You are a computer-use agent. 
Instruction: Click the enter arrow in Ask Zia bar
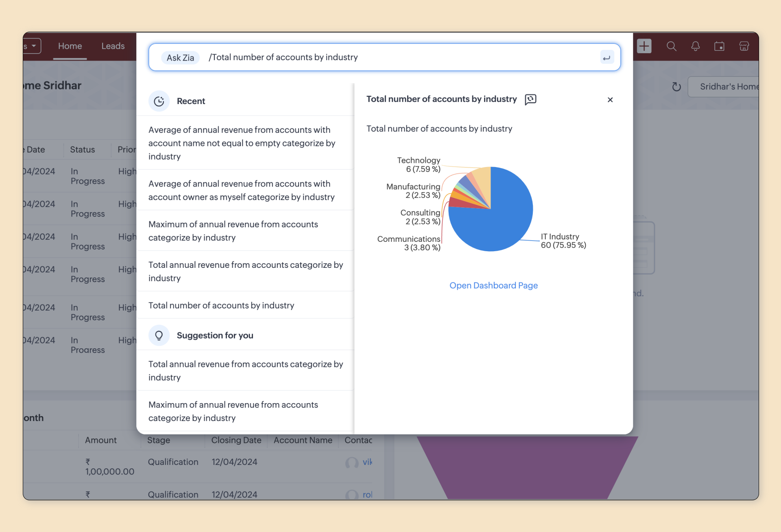click(606, 58)
